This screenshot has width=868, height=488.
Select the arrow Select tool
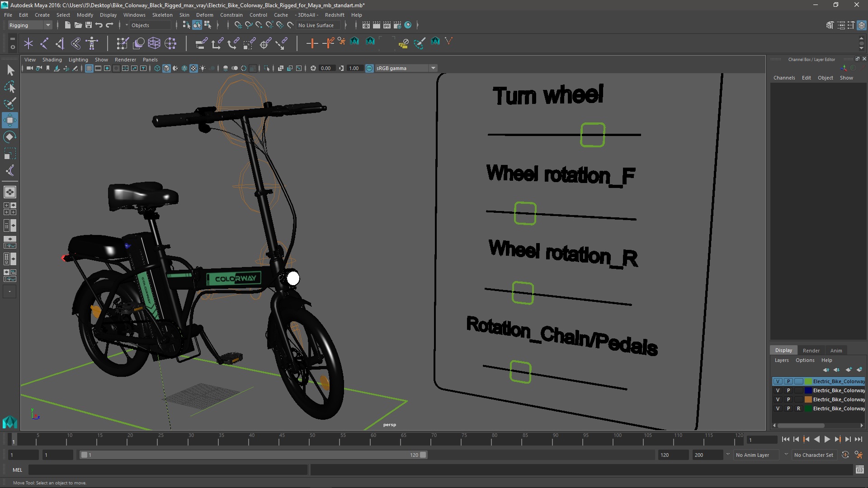(10, 70)
